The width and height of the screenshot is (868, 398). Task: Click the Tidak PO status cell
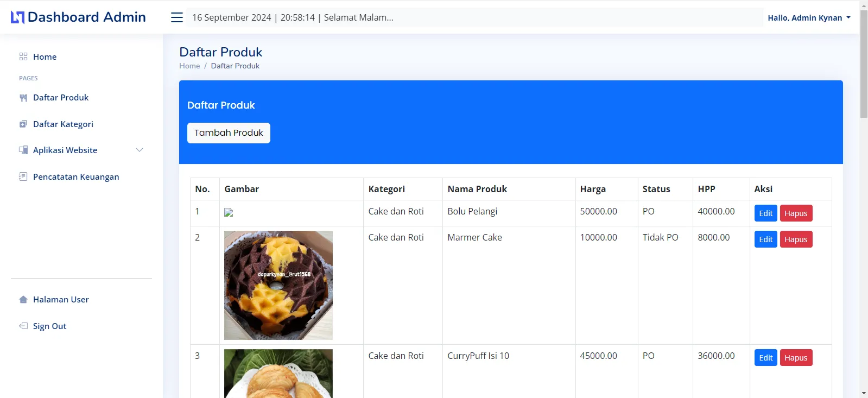click(x=660, y=237)
